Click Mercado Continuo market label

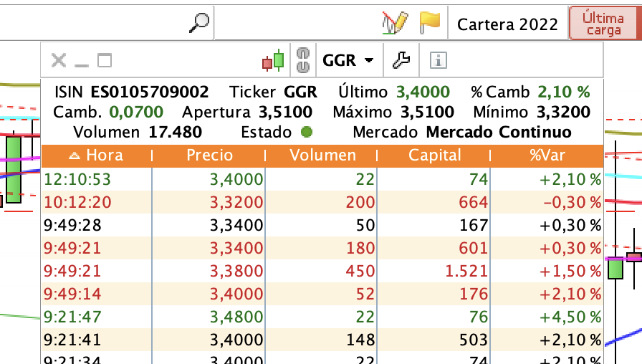pos(498,133)
